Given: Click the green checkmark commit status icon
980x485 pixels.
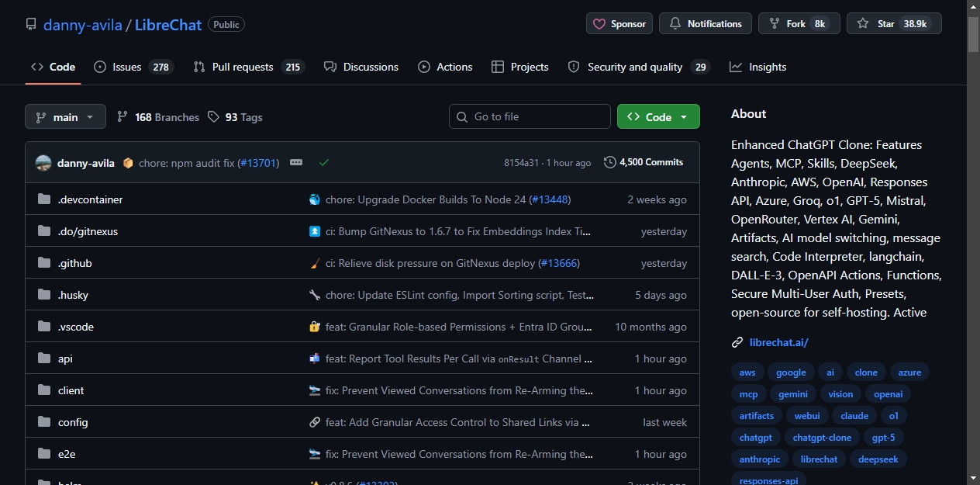Looking at the screenshot, I should click(324, 162).
